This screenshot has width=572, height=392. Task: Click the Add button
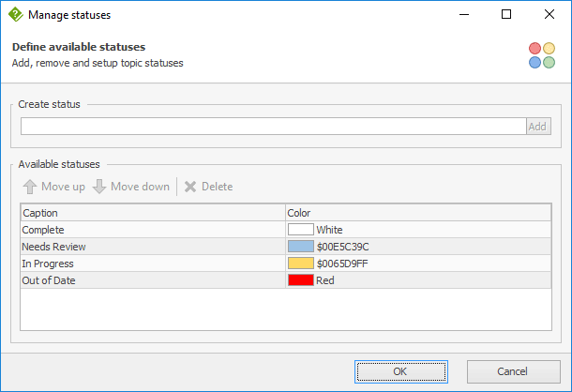tap(538, 127)
